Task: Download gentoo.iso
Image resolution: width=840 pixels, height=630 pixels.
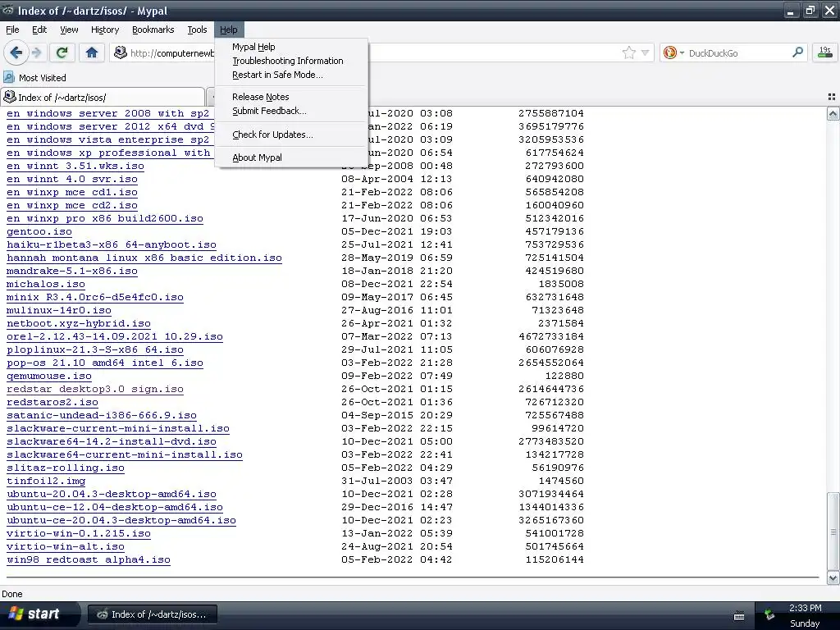Action: click(39, 231)
